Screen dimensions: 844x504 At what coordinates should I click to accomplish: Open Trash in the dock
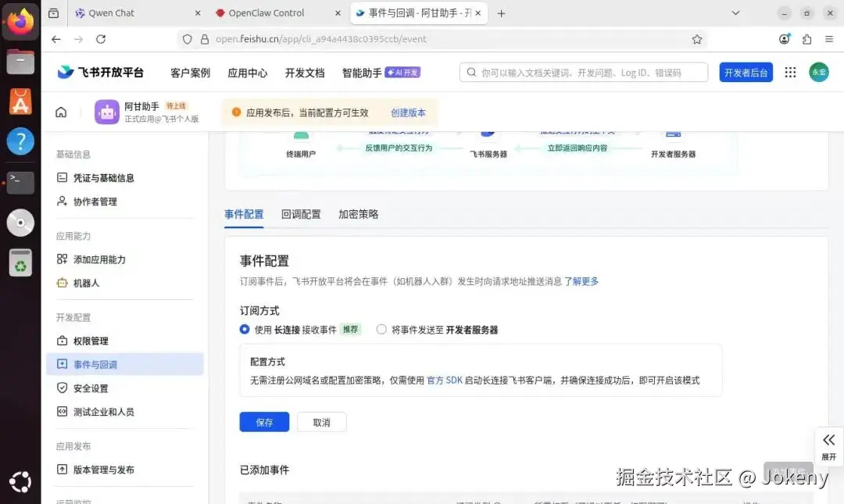[20, 263]
